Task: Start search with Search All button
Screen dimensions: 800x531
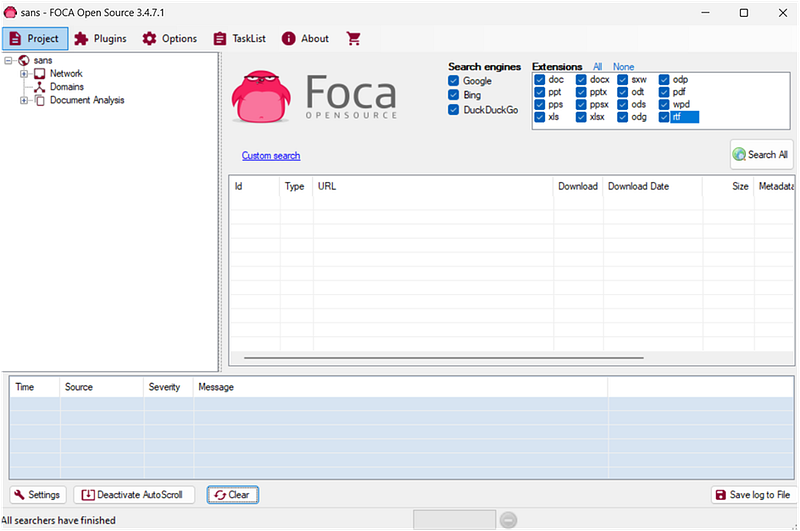Action: pos(761,154)
